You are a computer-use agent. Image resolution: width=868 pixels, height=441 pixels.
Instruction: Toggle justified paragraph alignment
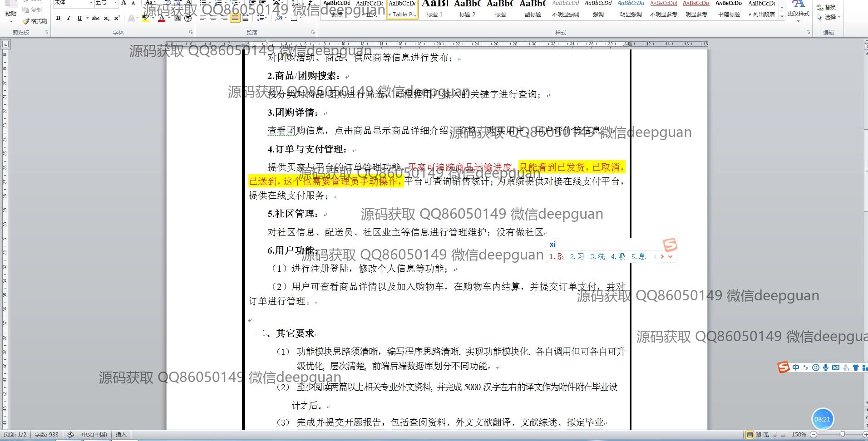tap(235, 18)
